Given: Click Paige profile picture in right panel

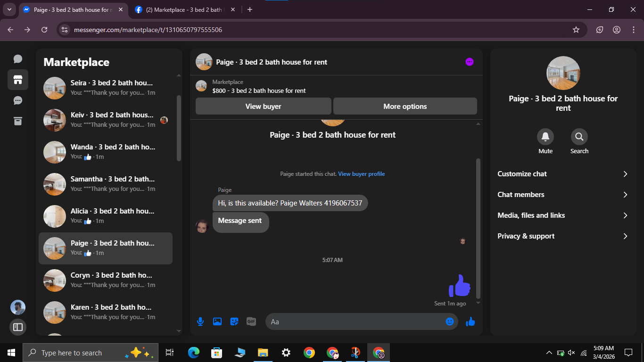Looking at the screenshot, I should [563, 73].
